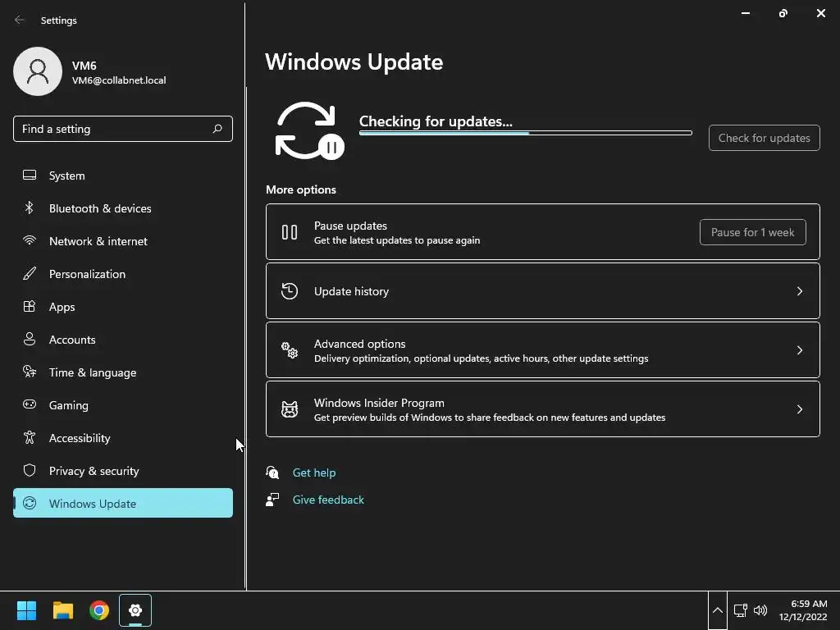
Task: Click Time & language label
Action: [93, 372]
